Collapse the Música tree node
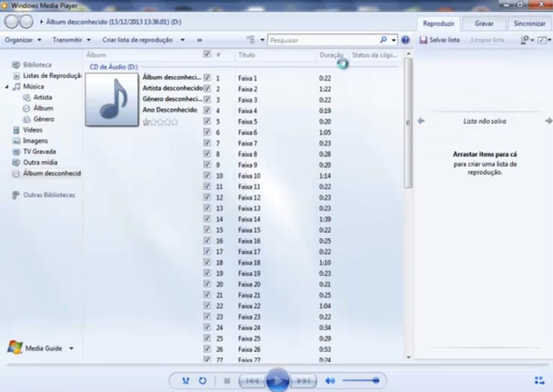The width and height of the screenshot is (553, 392). click(x=6, y=87)
